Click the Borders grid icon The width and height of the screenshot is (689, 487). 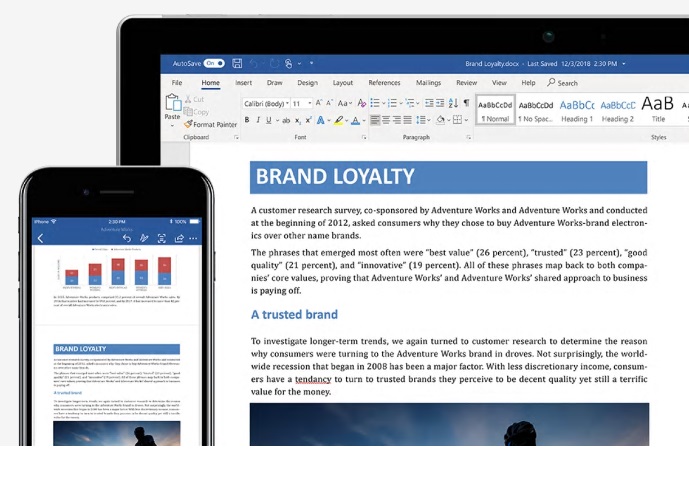457,120
